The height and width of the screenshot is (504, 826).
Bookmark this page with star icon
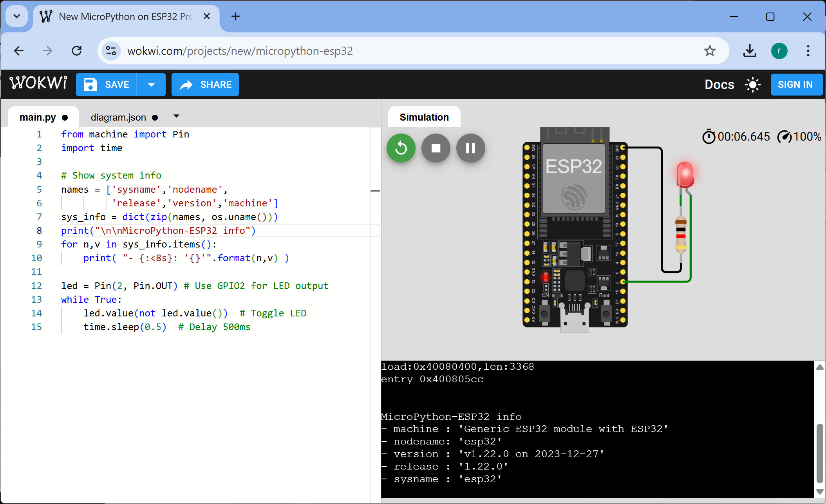tap(710, 51)
